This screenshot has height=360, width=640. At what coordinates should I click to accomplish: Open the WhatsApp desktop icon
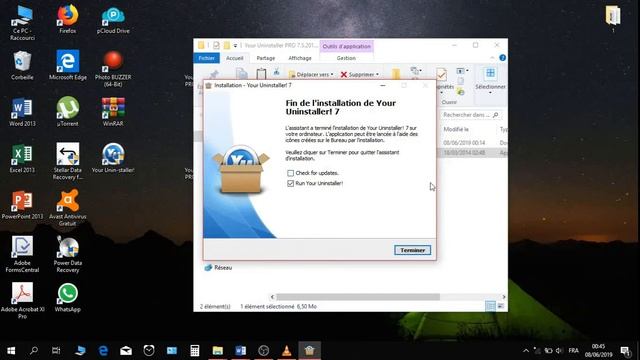tap(68, 298)
